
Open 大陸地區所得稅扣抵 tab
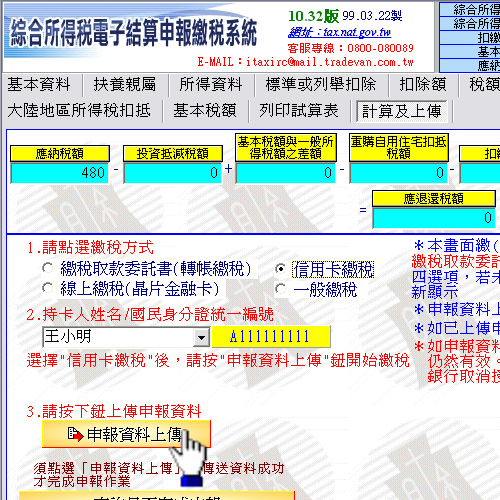79,111
